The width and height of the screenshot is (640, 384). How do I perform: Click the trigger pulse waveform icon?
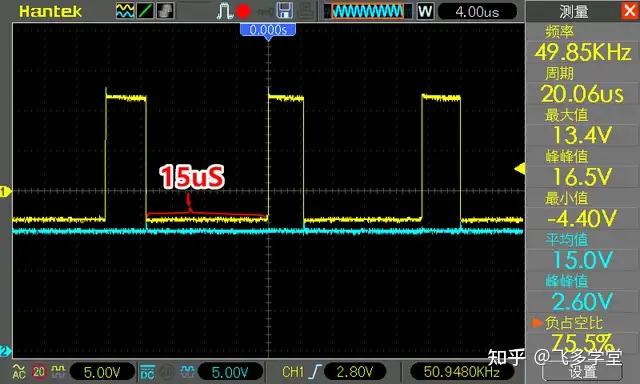point(224,11)
